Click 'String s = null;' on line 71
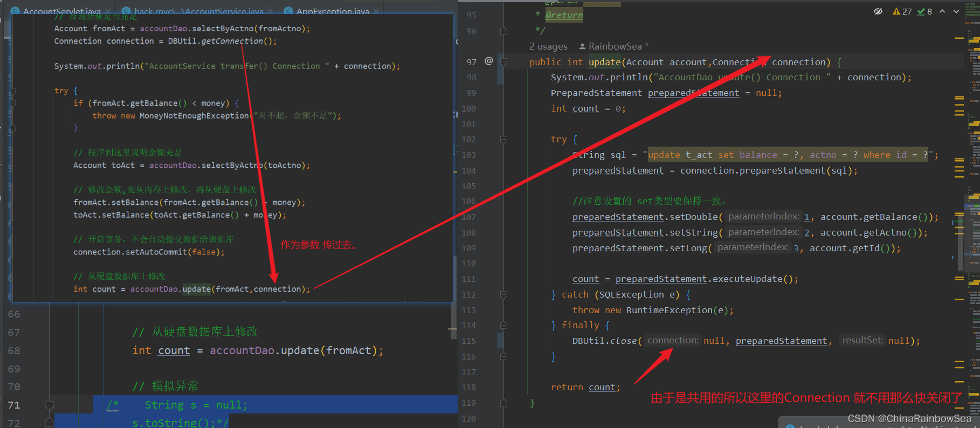Viewport: 980px width, 428px height. pos(196,405)
